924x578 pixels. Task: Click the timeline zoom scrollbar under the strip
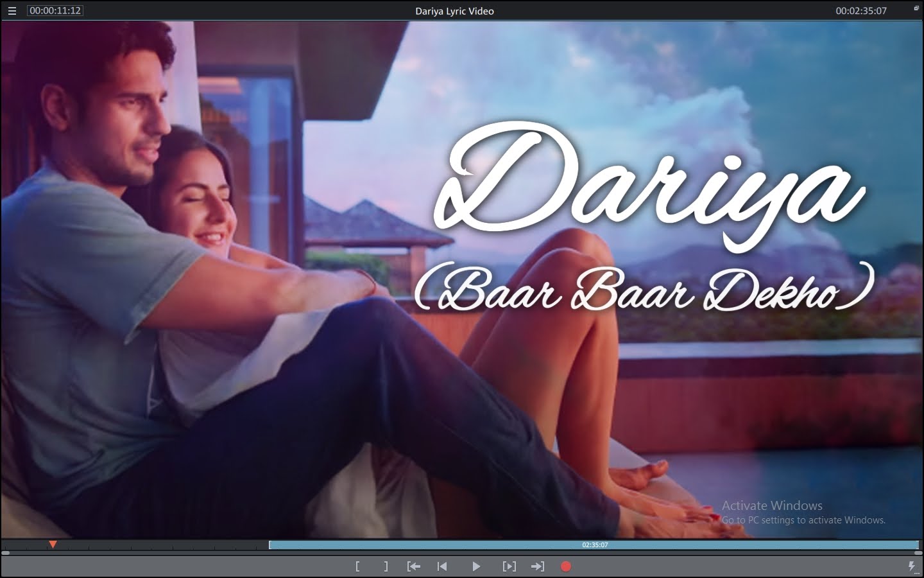462,552
